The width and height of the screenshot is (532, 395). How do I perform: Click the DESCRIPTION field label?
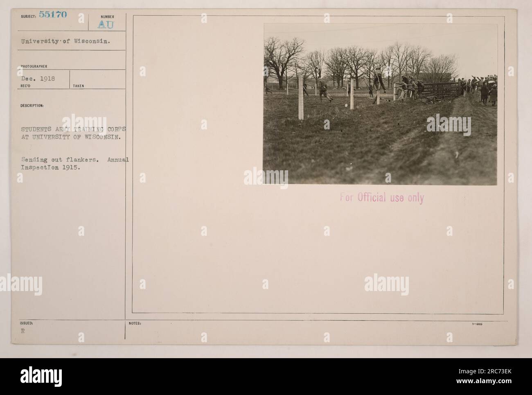pyautogui.click(x=32, y=105)
